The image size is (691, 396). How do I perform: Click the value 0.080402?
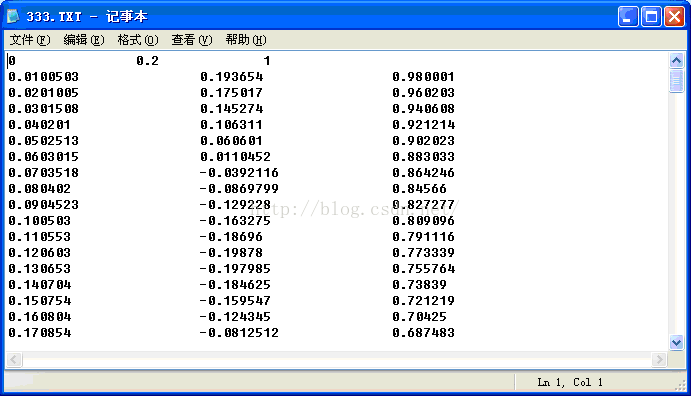[x=40, y=189]
